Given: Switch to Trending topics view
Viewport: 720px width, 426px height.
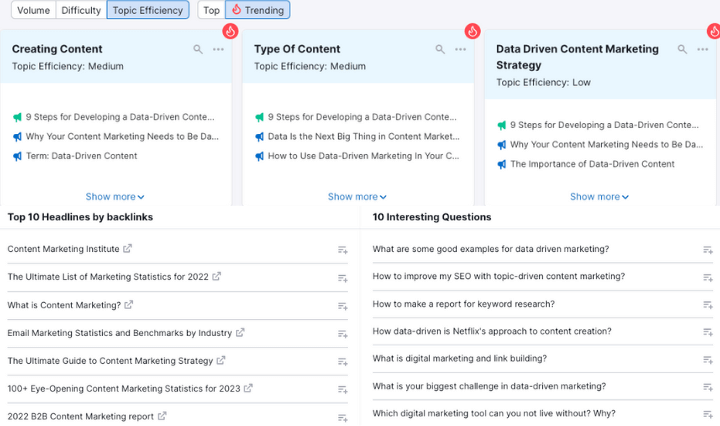Looking at the screenshot, I should [258, 10].
